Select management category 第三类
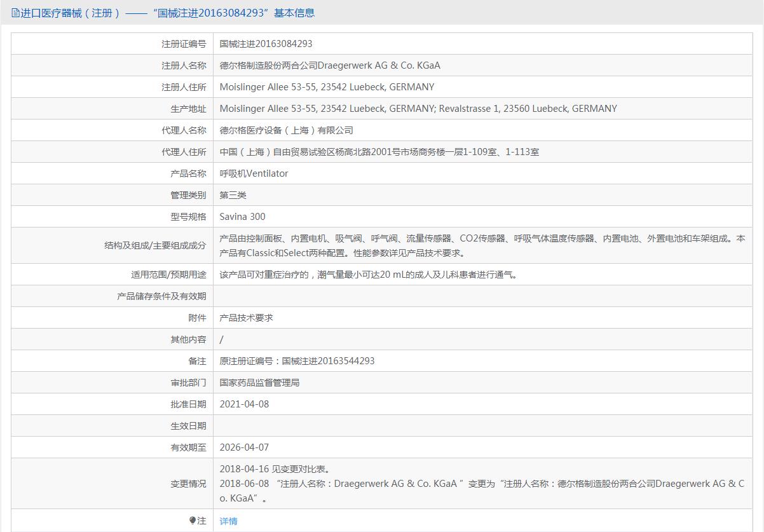This screenshot has width=764, height=532. coord(233,195)
